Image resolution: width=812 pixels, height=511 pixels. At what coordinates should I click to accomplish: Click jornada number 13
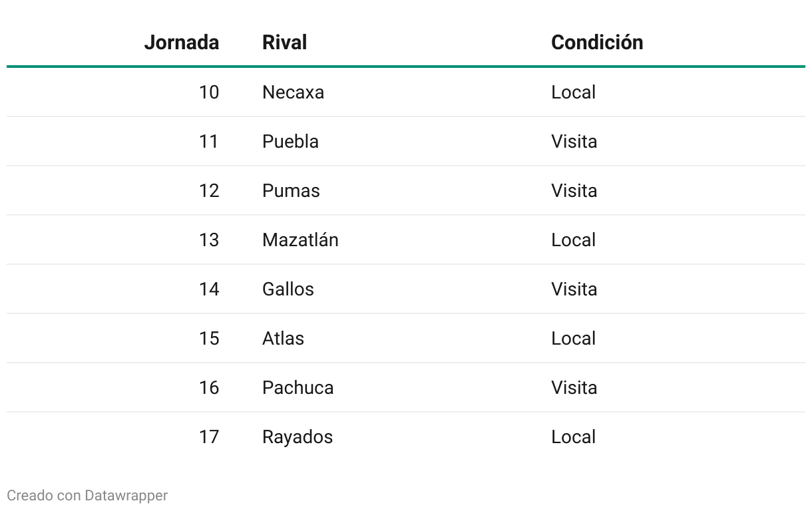click(x=208, y=240)
